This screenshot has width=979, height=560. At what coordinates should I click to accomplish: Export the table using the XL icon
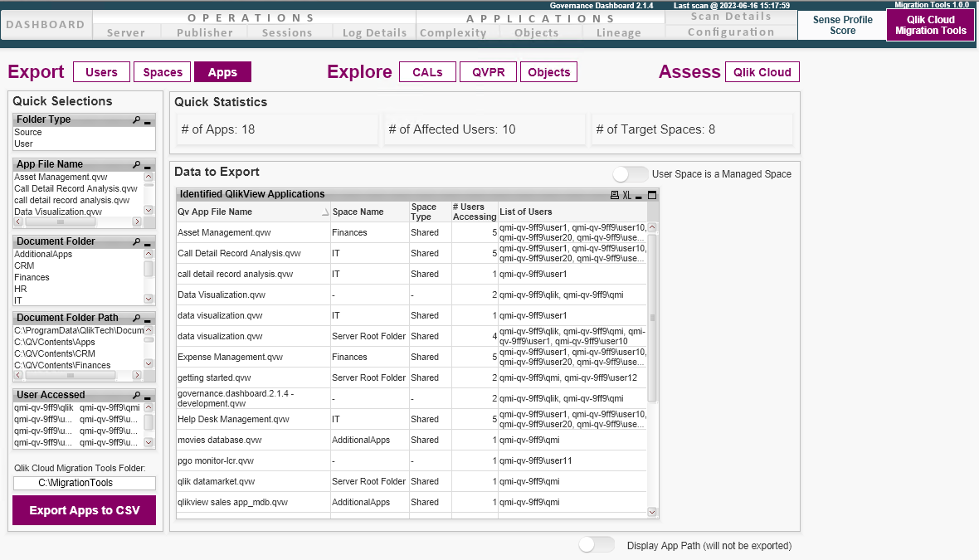[626, 195]
